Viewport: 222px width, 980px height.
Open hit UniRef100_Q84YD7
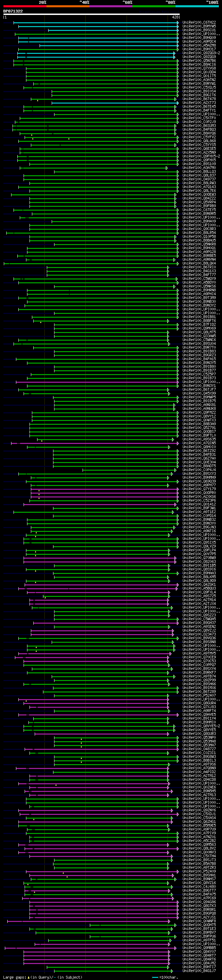coord(199,952)
